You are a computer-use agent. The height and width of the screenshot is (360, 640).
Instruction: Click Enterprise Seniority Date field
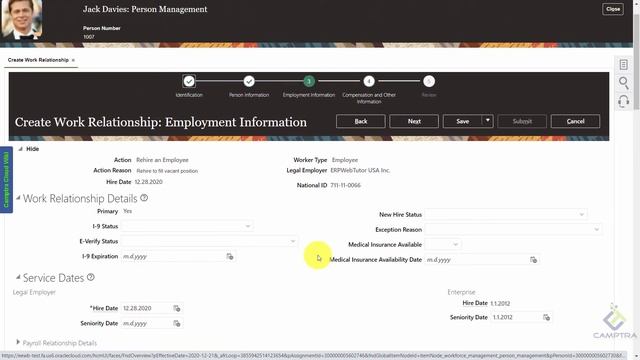pyautogui.click(x=516, y=317)
